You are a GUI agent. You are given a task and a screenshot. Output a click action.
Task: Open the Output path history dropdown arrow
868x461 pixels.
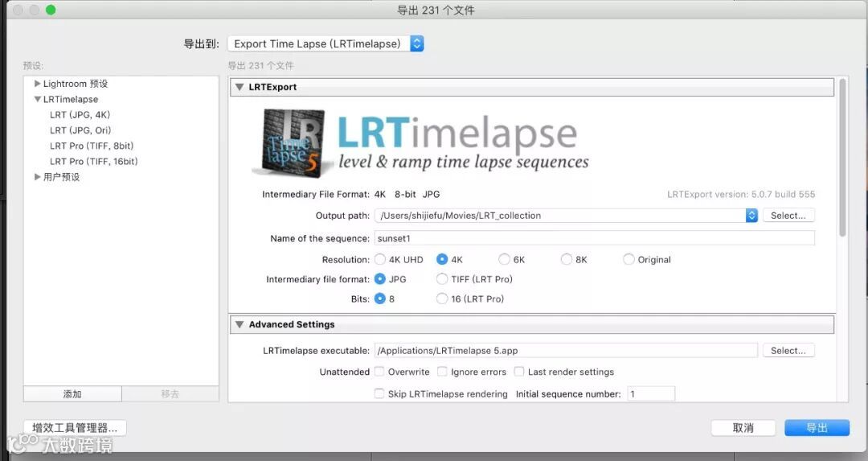[751, 216]
